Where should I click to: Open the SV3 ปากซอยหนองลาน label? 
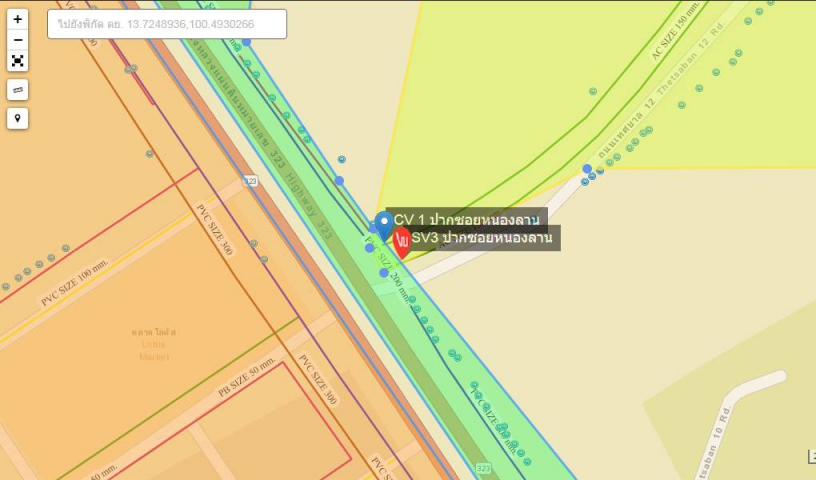(482, 238)
